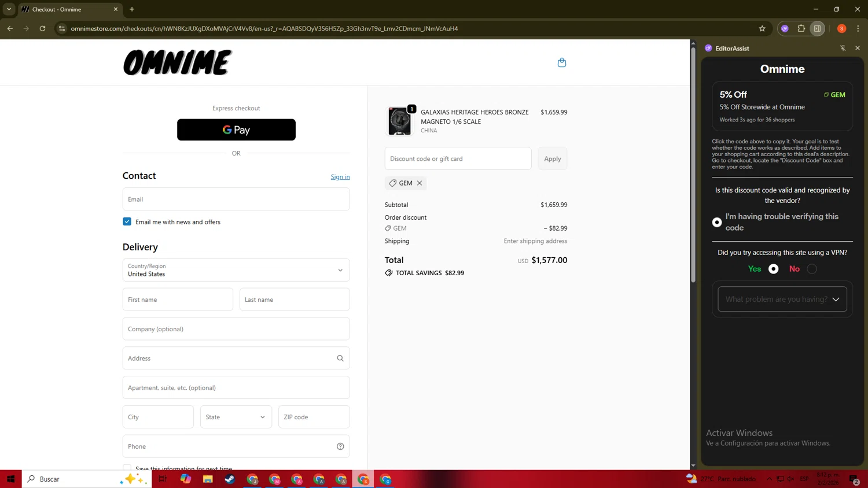Open the weather widget on taskbar
This screenshot has height=488, width=868.
[x=721, y=479]
